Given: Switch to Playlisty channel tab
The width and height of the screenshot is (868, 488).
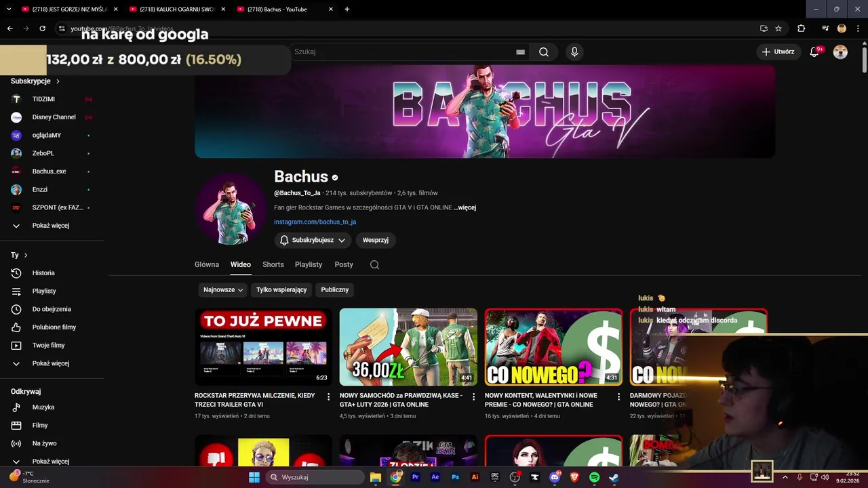Looking at the screenshot, I should 309,265.
